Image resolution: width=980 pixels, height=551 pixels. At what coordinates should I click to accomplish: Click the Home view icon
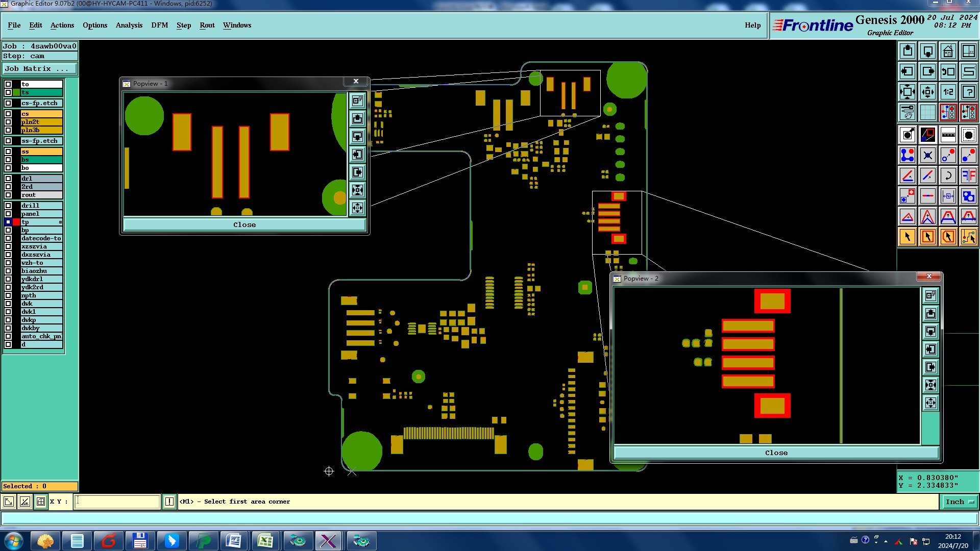(948, 51)
